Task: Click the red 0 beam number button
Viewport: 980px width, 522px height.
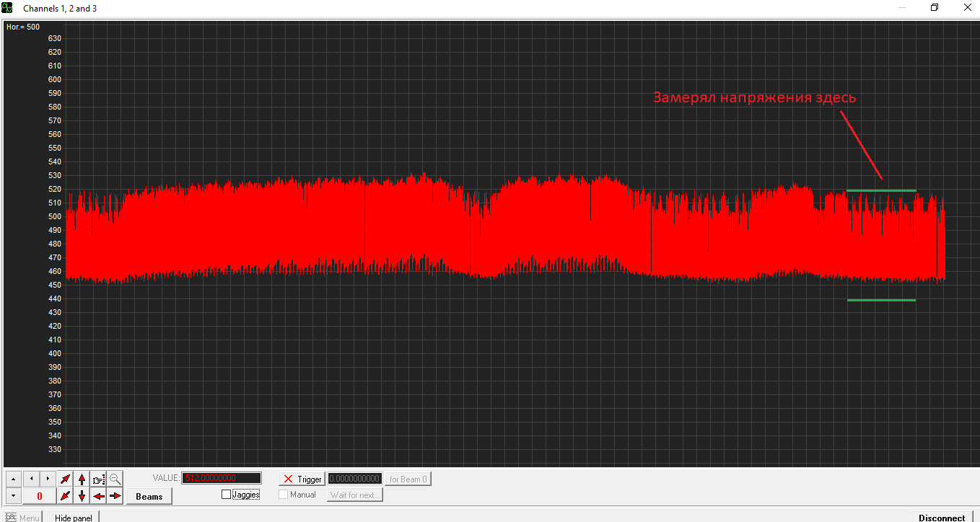Action: click(x=40, y=496)
